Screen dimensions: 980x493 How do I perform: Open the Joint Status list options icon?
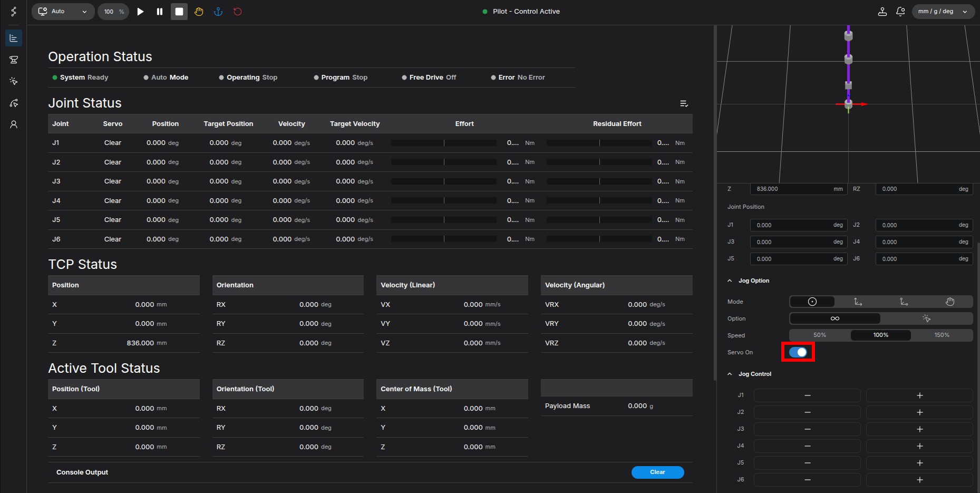tap(684, 104)
